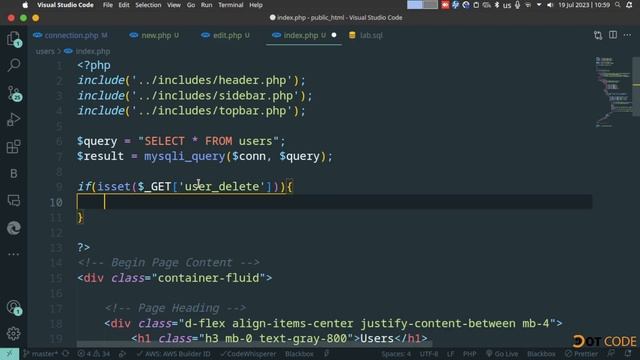Open the Run menu
This screenshot has width=640, height=360.
coord(207,5)
